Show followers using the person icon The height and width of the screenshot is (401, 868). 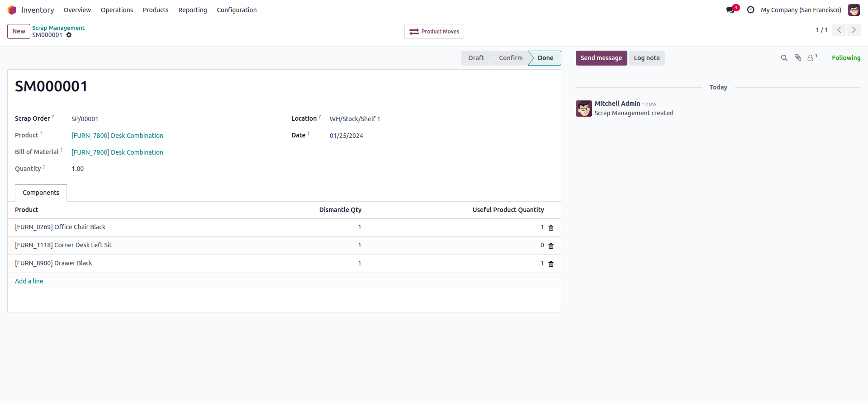pos(811,58)
